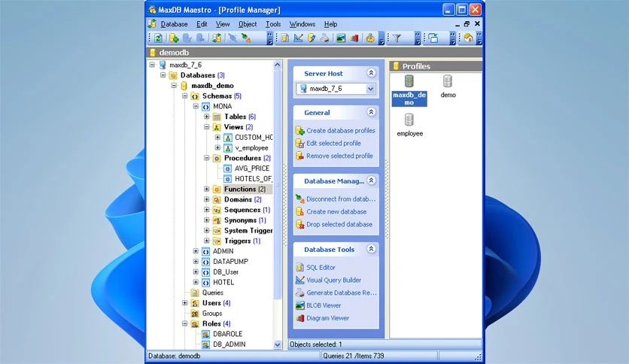This screenshot has height=364, width=629.
Task: Click SQL Editor link in Database Tools
Action: (x=321, y=268)
